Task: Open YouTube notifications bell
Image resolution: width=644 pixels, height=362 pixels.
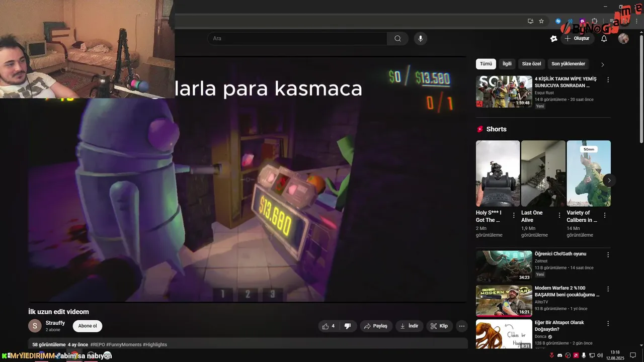Action: (604, 38)
